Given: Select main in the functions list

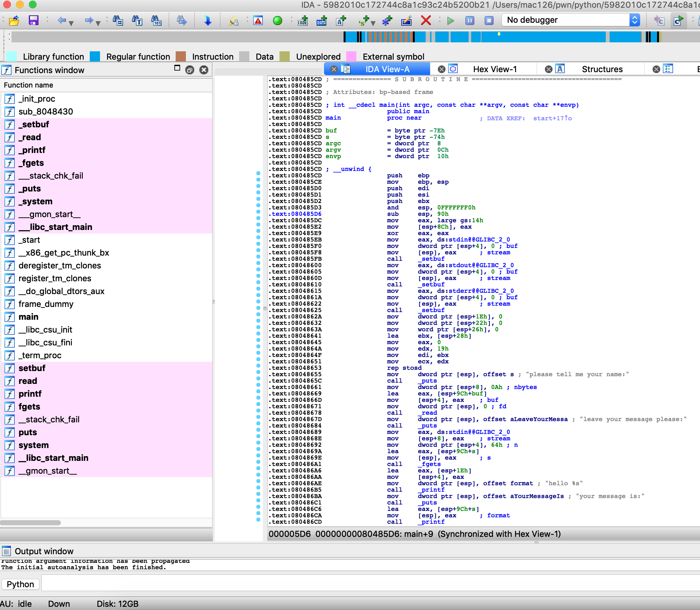Looking at the screenshot, I should tap(29, 317).
